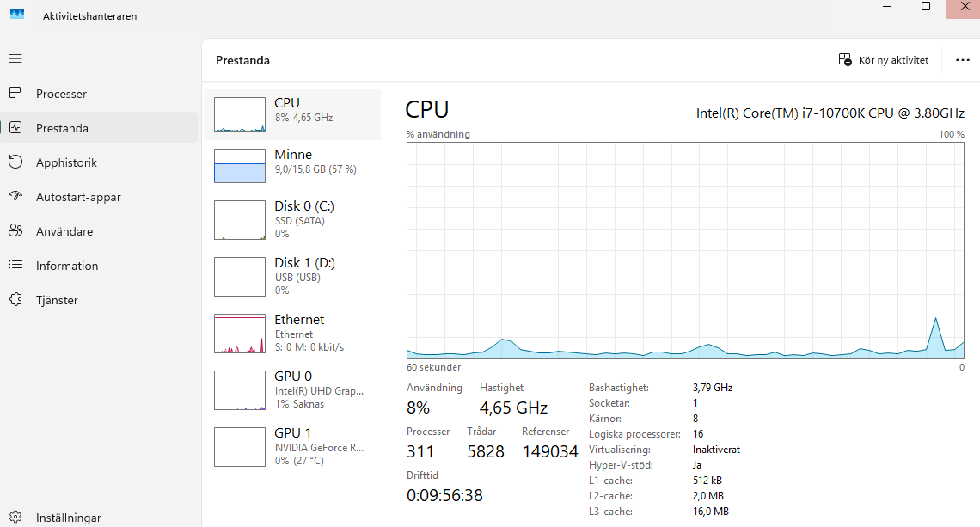Click the Task Manager app icon in title bar

click(17, 14)
